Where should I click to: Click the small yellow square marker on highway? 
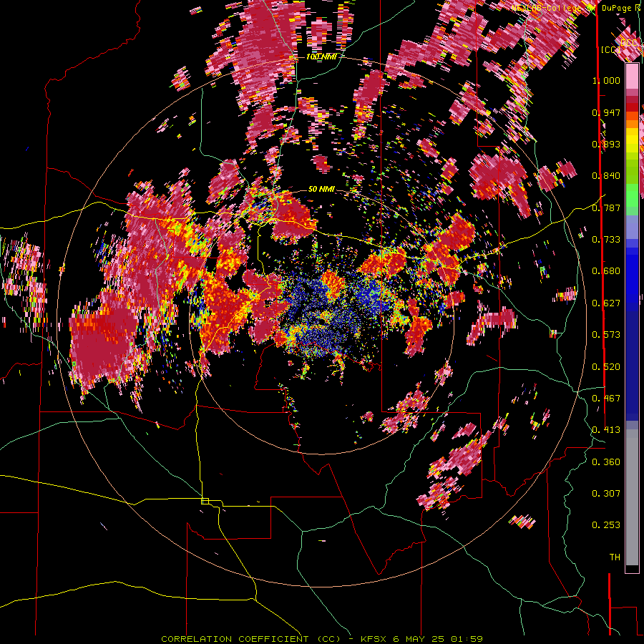point(205,501)
